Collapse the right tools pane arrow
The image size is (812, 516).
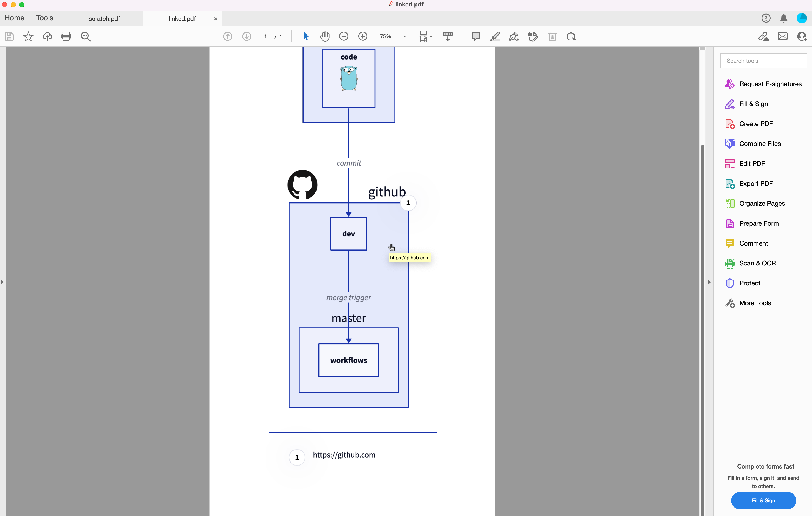[x=709, y=282]
